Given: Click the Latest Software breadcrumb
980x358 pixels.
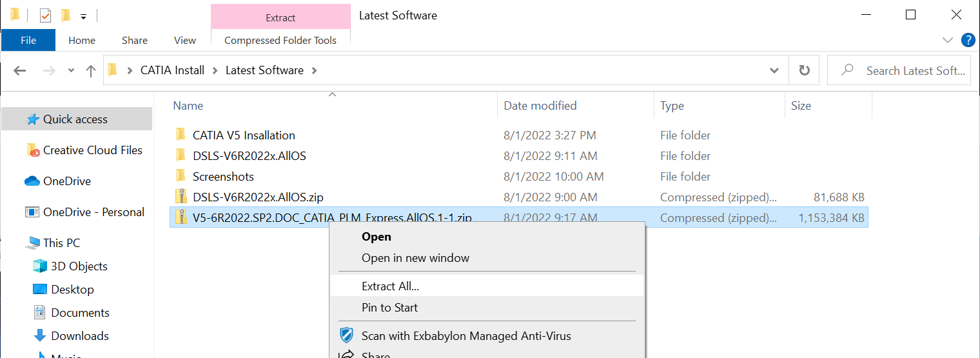Looking at the screenshot, I should (264, 70).
